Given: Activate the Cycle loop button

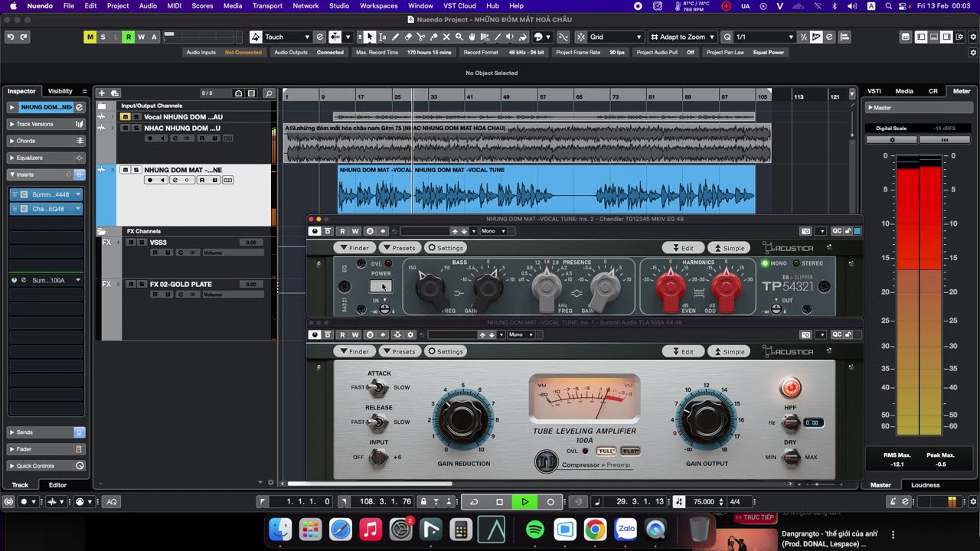Looking at the screenshot, I should 474,502.
